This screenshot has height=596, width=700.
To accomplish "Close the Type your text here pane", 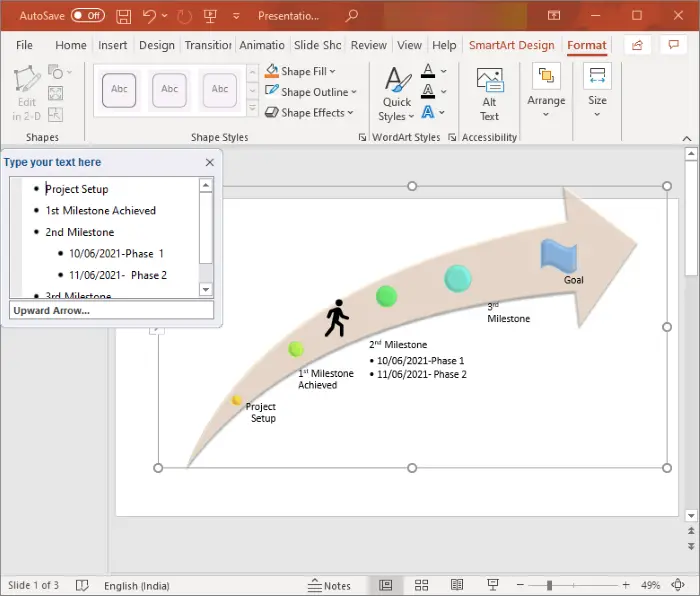I will 210,163.
